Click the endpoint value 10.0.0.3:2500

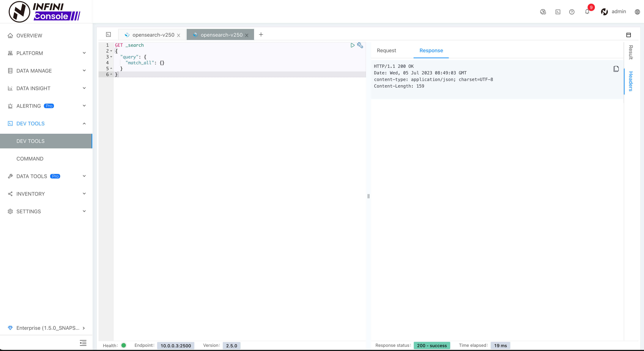pyautogui.click(x=176, y=346)
